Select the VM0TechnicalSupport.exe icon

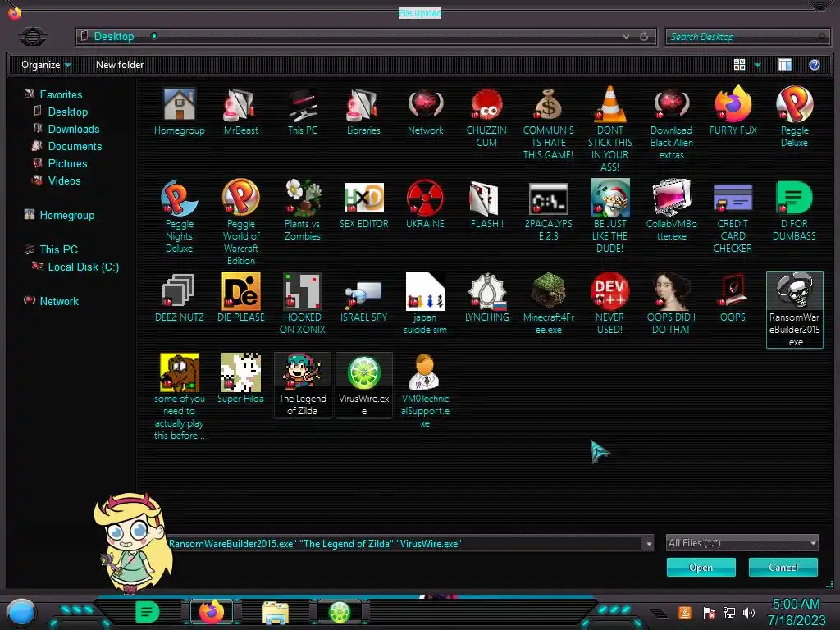coord(425,390)
